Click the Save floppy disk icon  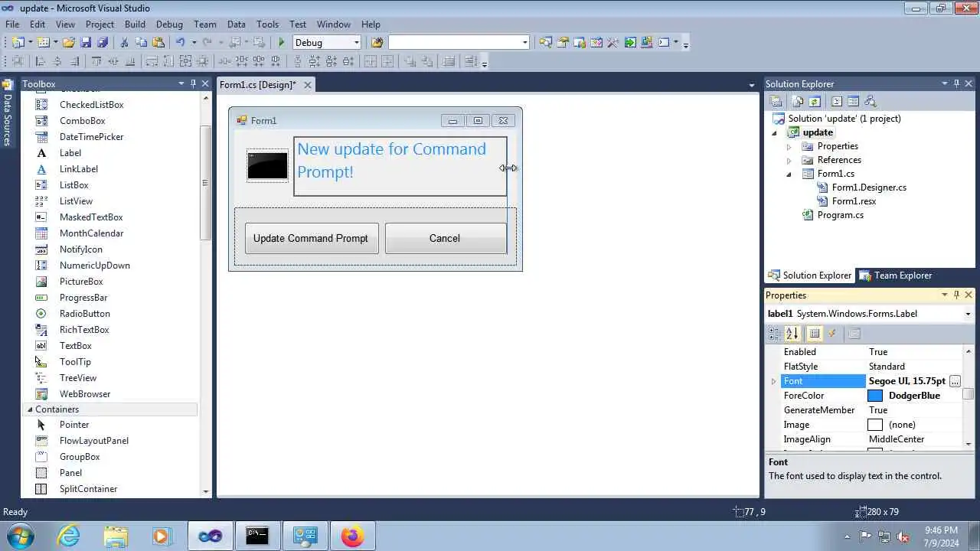tap(86, 43)
